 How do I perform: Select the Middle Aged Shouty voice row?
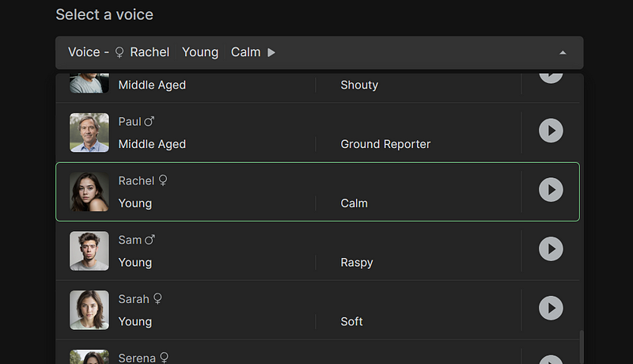click(318, 87)
